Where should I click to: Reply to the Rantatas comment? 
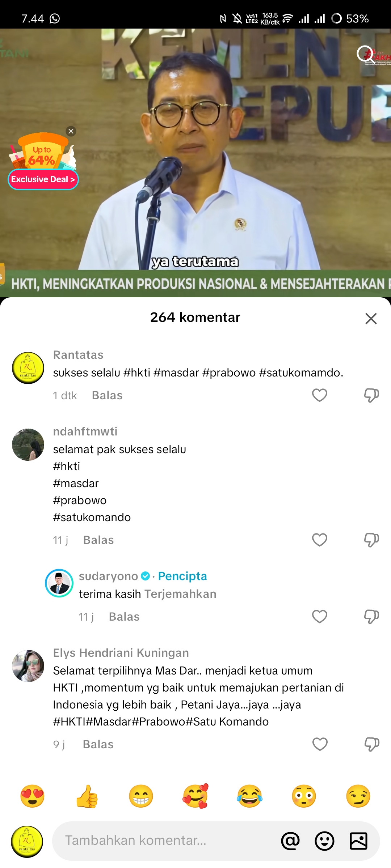[x=107, y=395]
